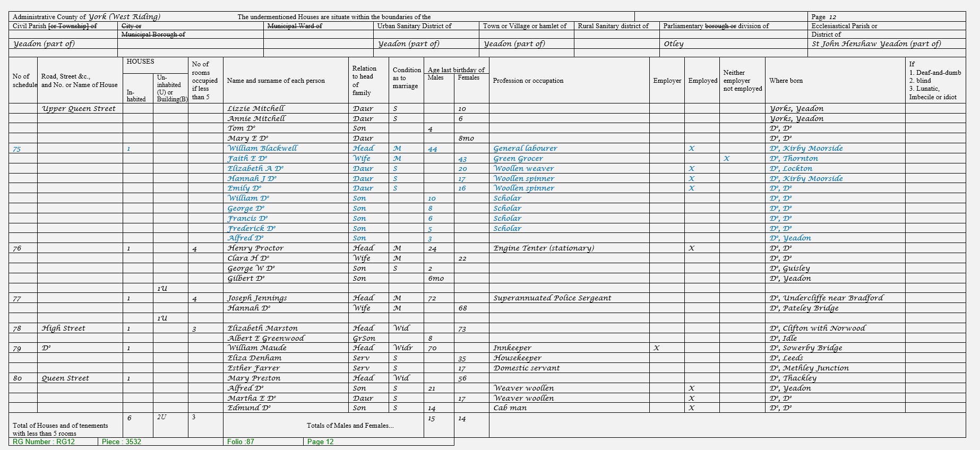Screen dimensions: 980x450
Task: Click the Piece : 3532 footer entry
Action: [122, 442]
